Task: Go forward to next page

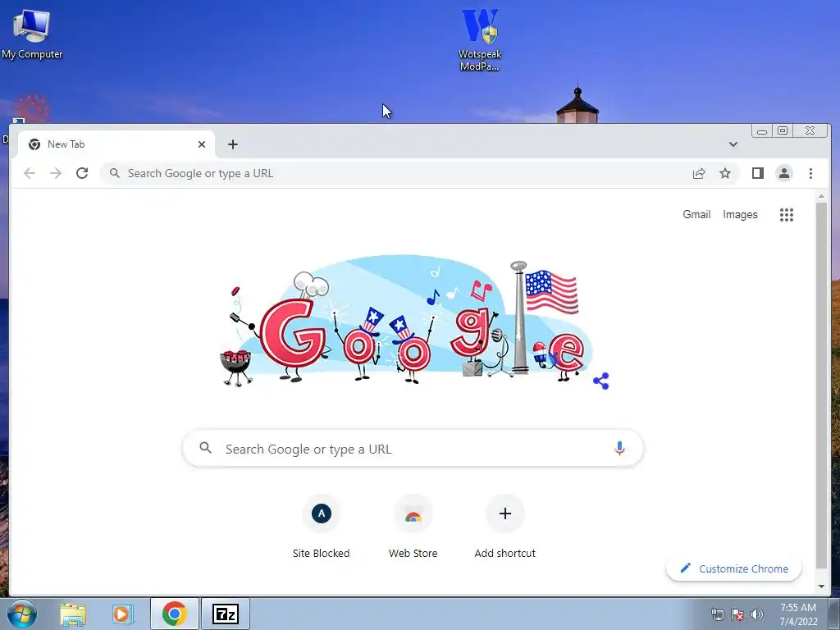Action: [56, 173]
